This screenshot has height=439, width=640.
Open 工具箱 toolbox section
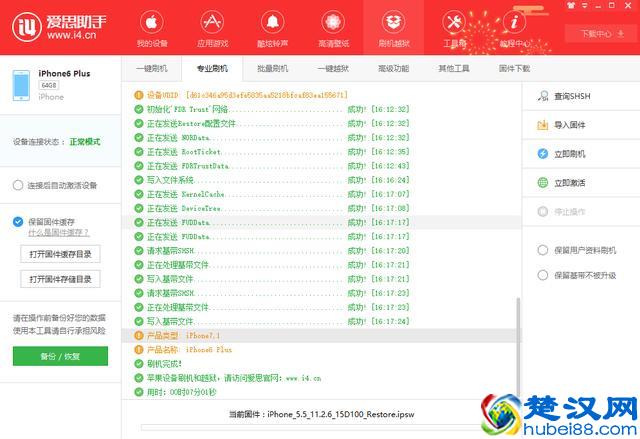tap(454, 29)
